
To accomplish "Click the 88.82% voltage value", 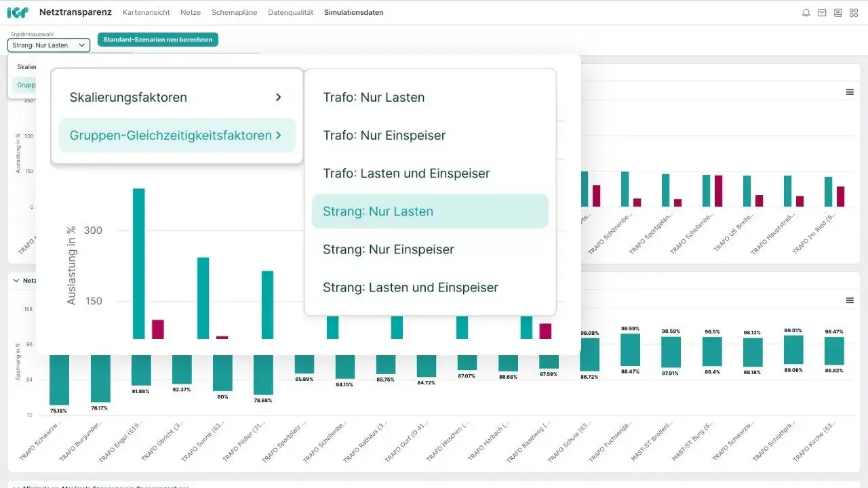I will pyautogui.click(x=834, y=371).
